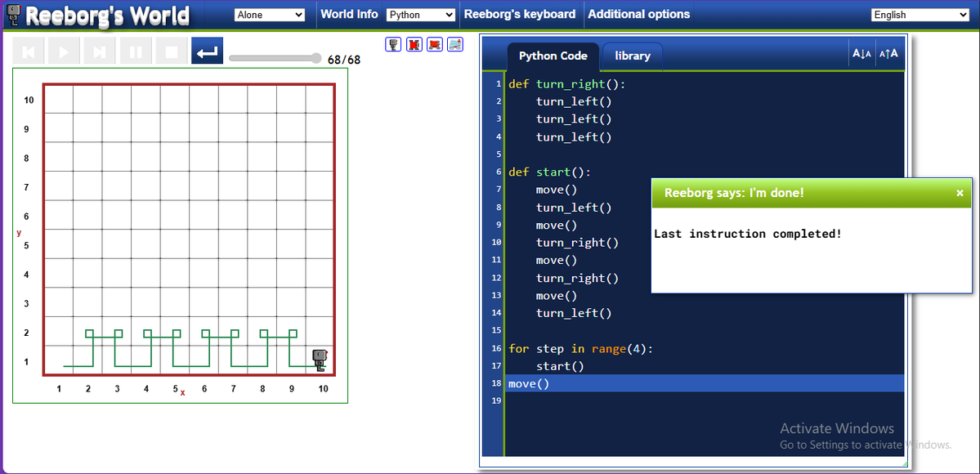The width and height of the screenshot is (980, 474).
Task: Increase editor font size icon
Action: (888, 54)
